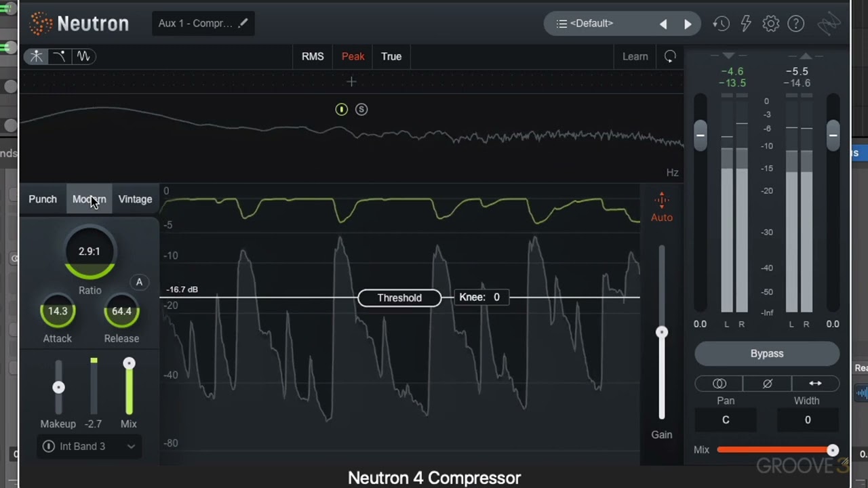This screenshot has width=868, height=488.
Task: Select crossover curve view icon
Action: (60, 56)
